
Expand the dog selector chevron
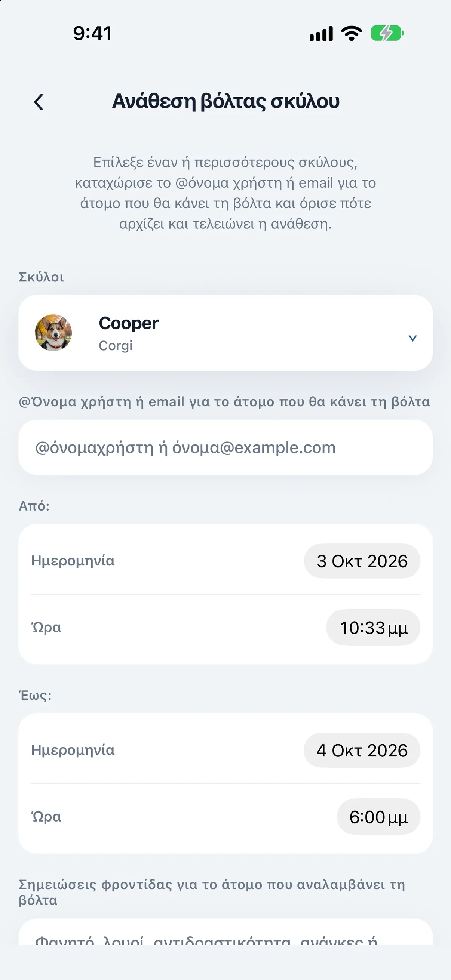pyautogui.click(x=412, y=338)
